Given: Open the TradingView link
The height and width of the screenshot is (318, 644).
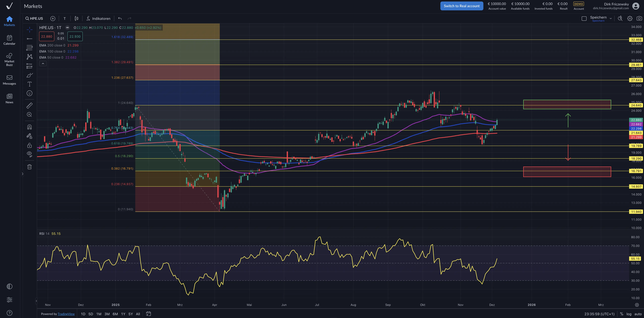Looking at the screenshot, I should click(66, 314).
